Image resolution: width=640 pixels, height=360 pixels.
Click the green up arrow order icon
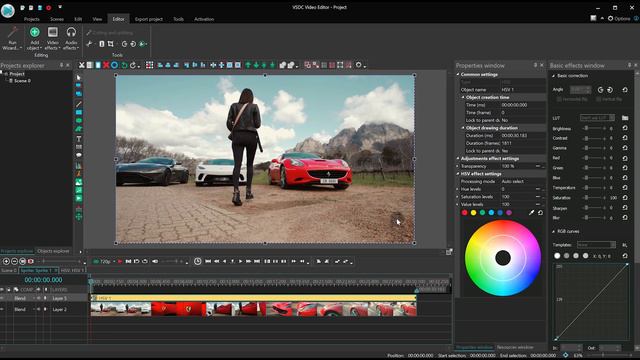tap(248, 65)
